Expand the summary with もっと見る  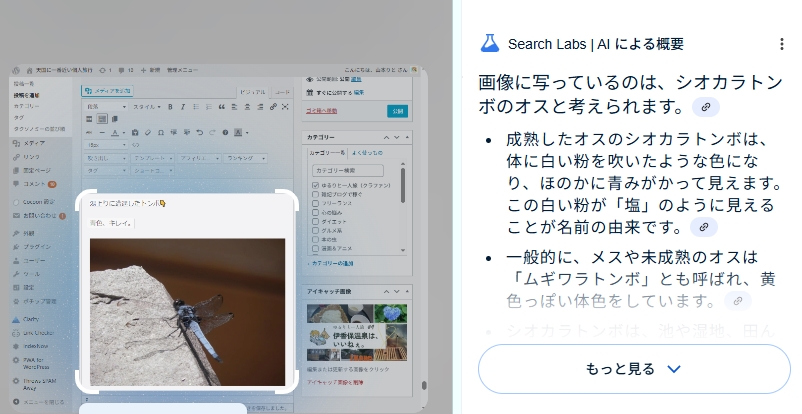[x=634, y=369]
